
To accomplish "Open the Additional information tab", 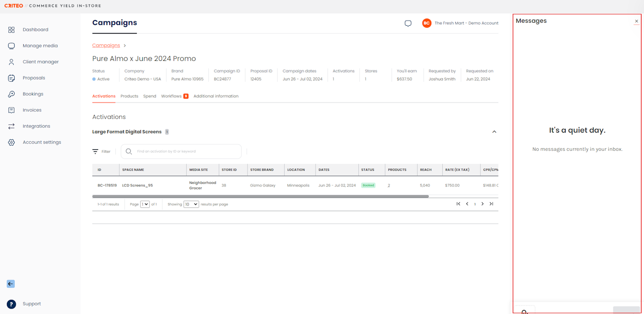I will (x=216, y=96).
